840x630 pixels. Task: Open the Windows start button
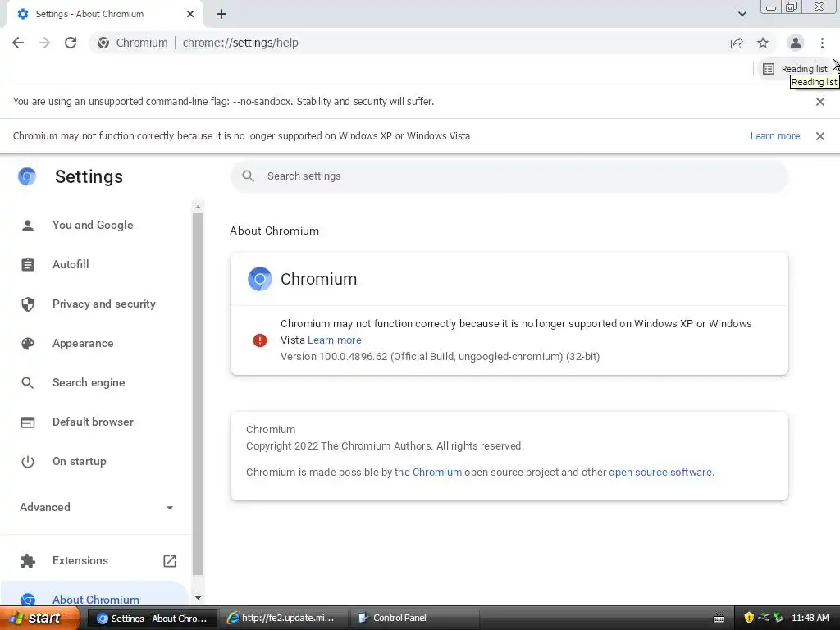click(x=39, y=619)
